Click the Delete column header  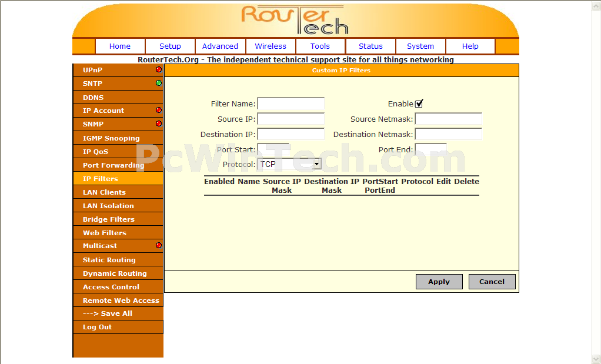coord(466,182)
